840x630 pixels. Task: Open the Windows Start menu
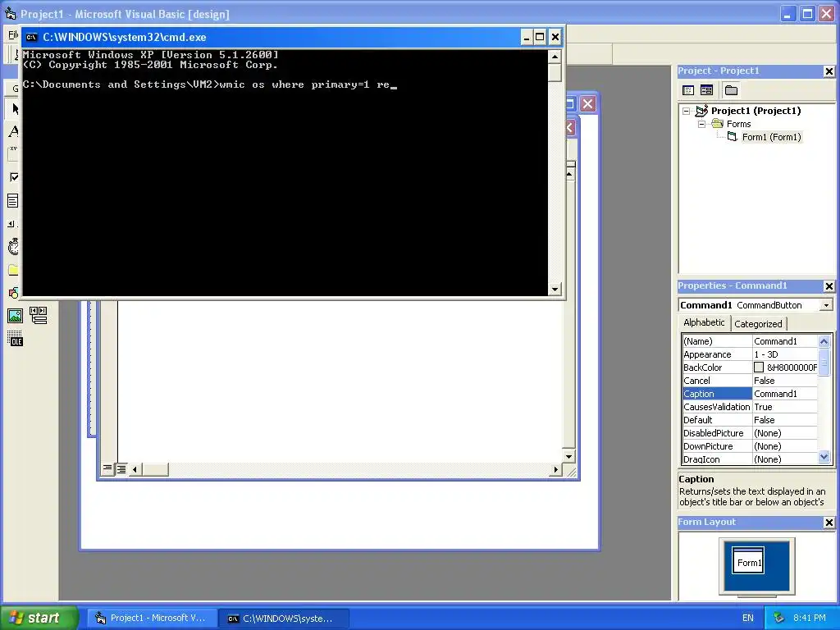click(39, 618)
